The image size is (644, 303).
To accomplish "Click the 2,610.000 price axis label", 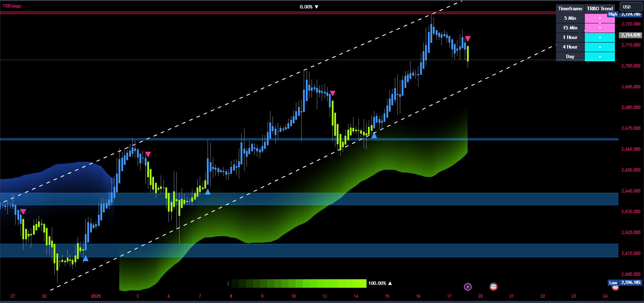I will pyautogui.click(x=631, y=253).
